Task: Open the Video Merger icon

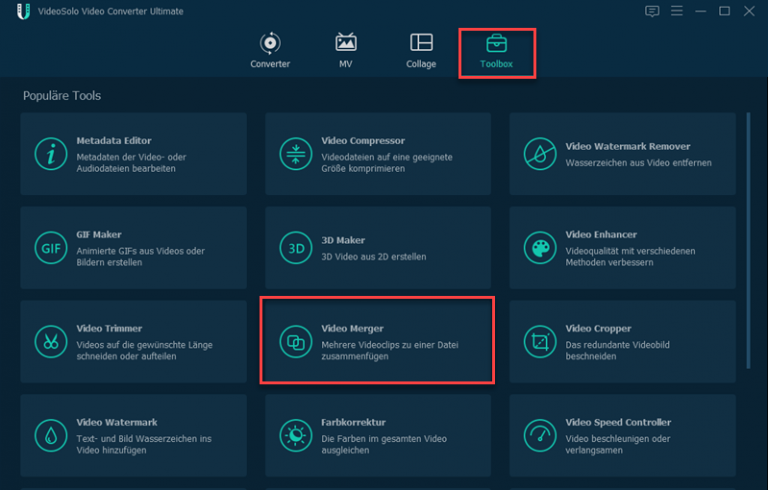Action: [x=296, y=342]
